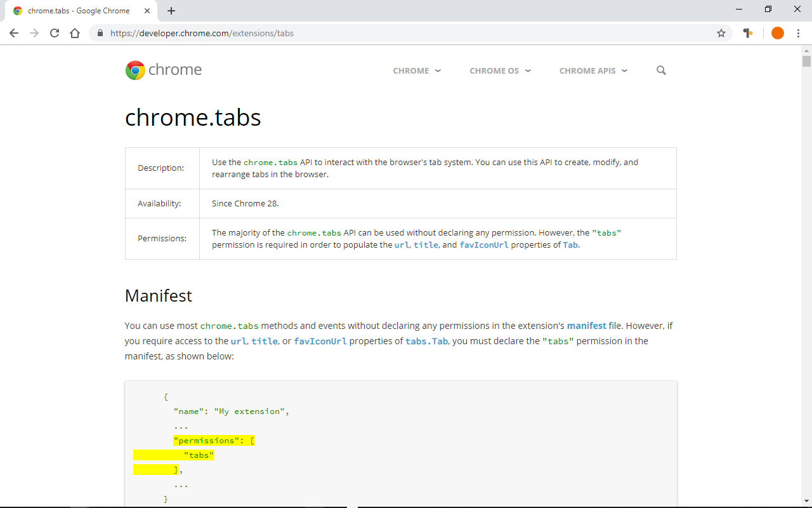This screenshot has width=812, height=508.
Task: Open a new tab with the plus button
Action: coord(171,11)
